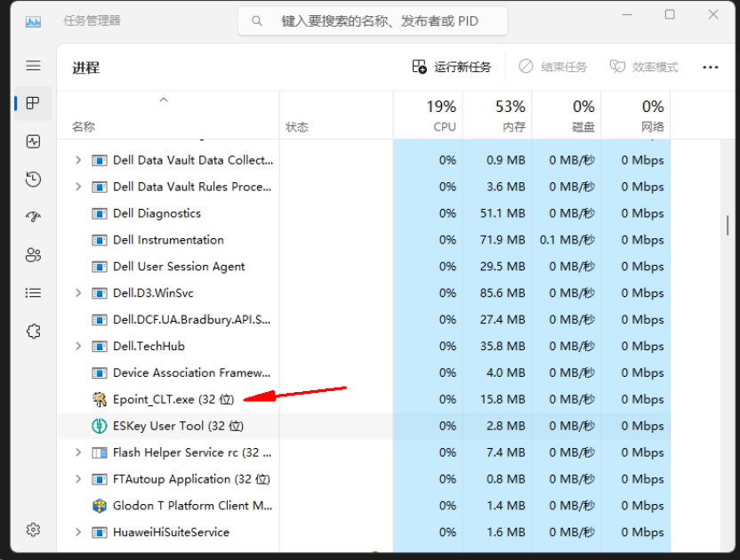
Task: Open the Performance tab in the sidebar
Action: [x=33, y=141]
